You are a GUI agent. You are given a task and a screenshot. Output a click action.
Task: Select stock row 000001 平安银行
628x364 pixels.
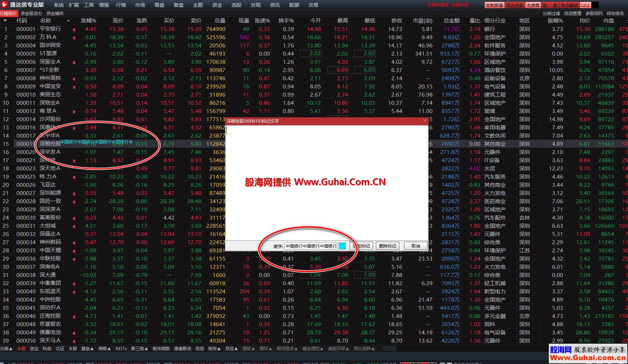(314, 29)
